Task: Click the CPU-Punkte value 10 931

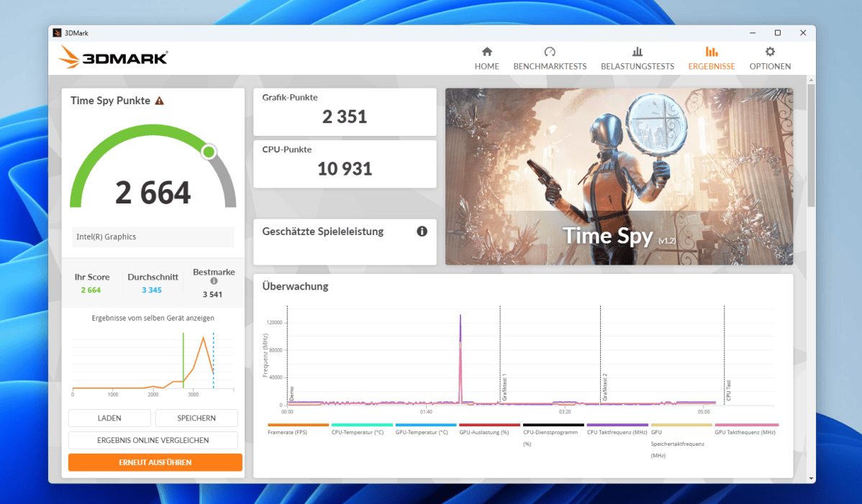Action: [345, 169]
